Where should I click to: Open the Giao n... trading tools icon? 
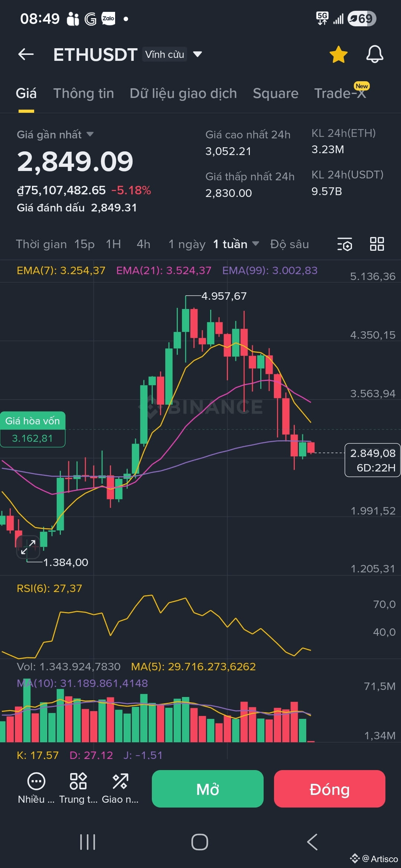coord(120,789)
